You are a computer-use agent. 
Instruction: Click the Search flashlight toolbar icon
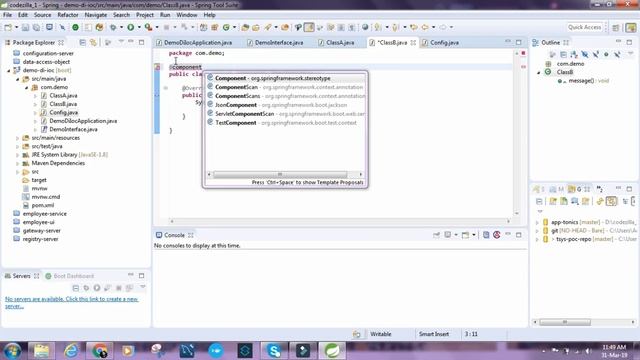point(268,27)
